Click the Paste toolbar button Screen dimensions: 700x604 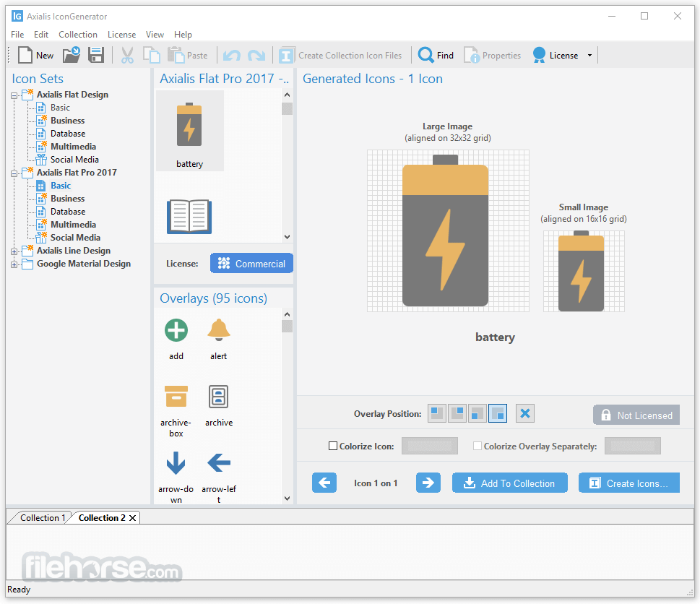188,56
